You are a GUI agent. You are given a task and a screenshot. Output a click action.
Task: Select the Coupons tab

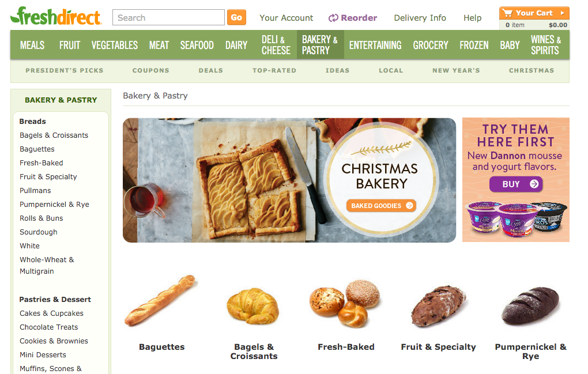tap(151, 70)
